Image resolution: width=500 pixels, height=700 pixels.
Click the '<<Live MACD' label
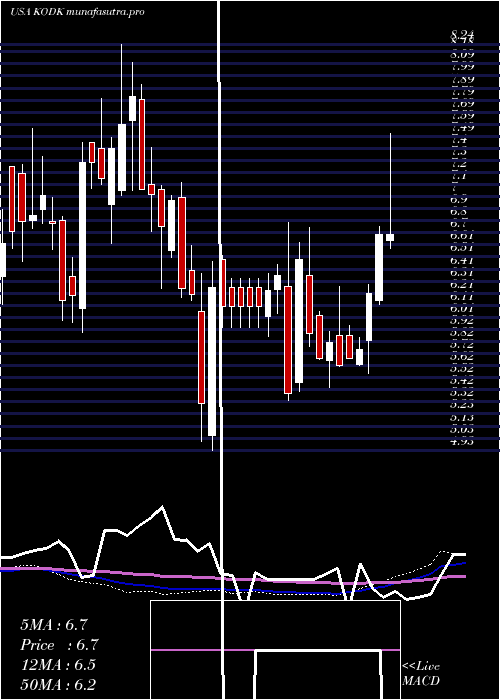click(421, 674)
